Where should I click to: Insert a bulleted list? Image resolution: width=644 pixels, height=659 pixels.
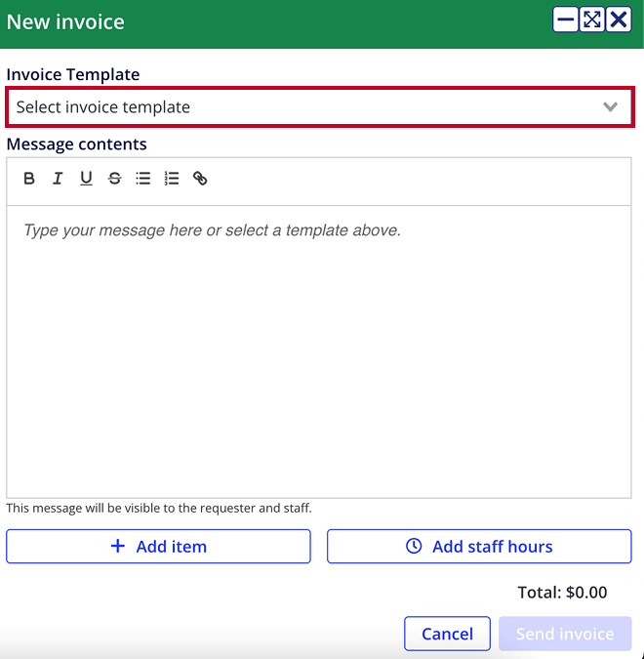pyautogui.click(x=143, y=179)
